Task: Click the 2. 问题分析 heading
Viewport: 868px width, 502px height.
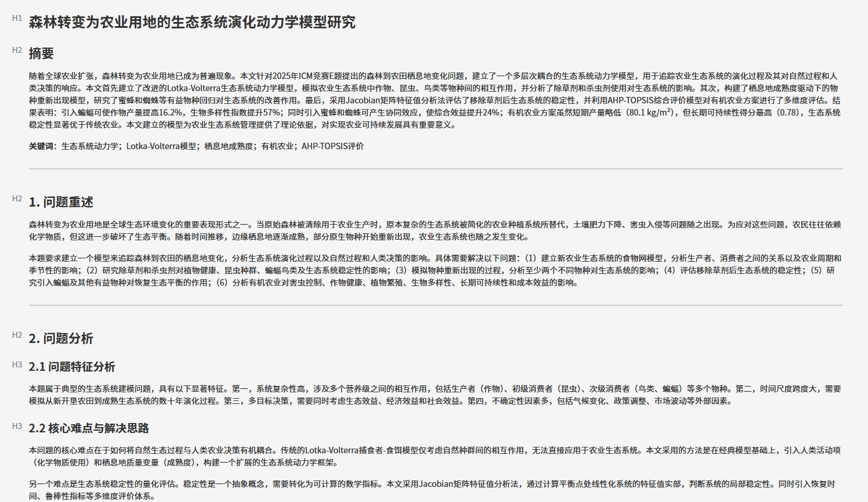Action: pos(61,338)
